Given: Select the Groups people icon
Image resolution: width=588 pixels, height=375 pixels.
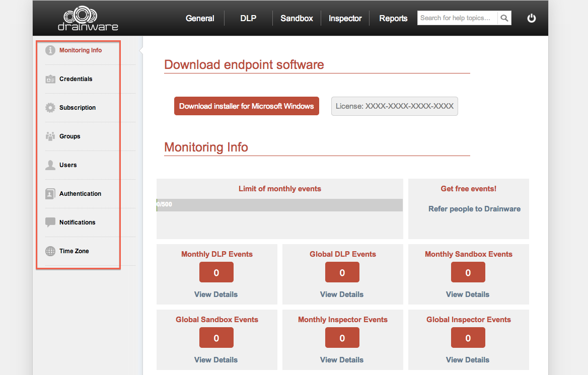Looking at the screenshot, I should coord(50,136).
